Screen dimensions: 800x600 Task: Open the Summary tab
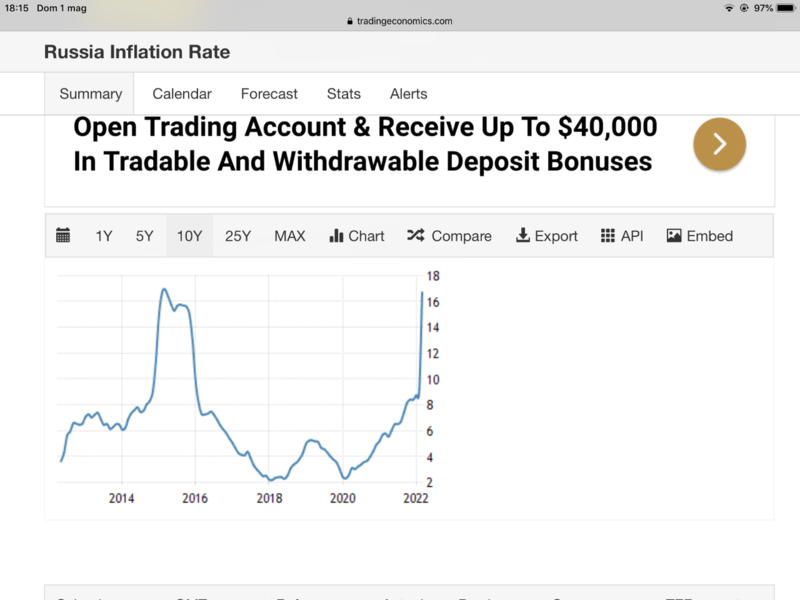pos(90,94)
